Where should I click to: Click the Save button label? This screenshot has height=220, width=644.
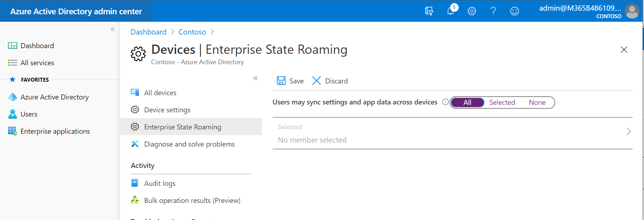tap(297, 81)
